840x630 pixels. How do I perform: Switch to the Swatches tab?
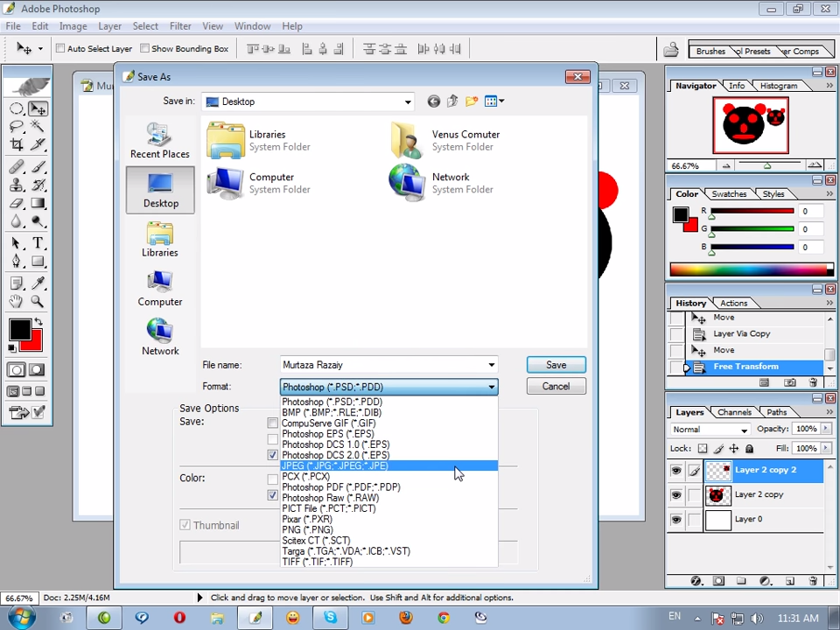pos(729,194)
